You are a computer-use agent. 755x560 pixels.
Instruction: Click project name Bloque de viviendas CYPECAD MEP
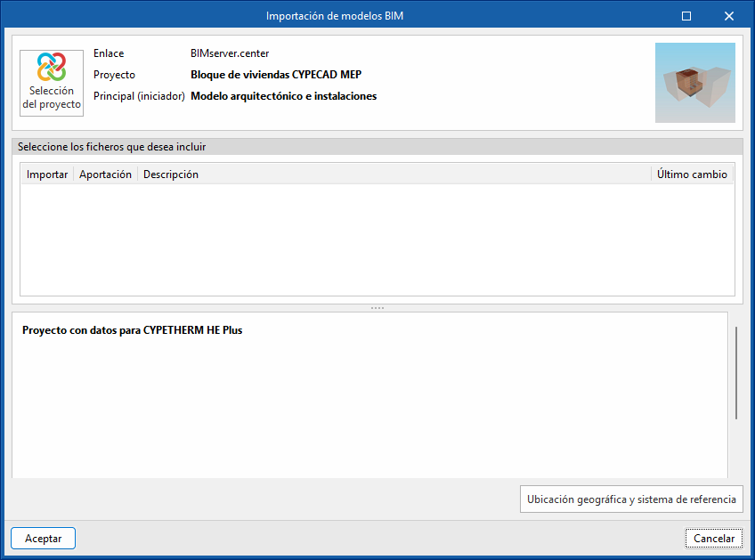pos(288,75)
